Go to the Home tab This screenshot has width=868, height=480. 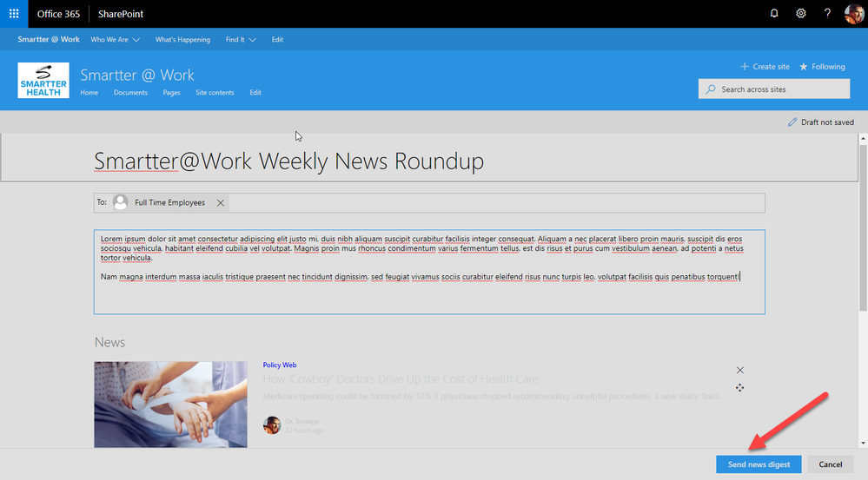click(x=89, y=92)
